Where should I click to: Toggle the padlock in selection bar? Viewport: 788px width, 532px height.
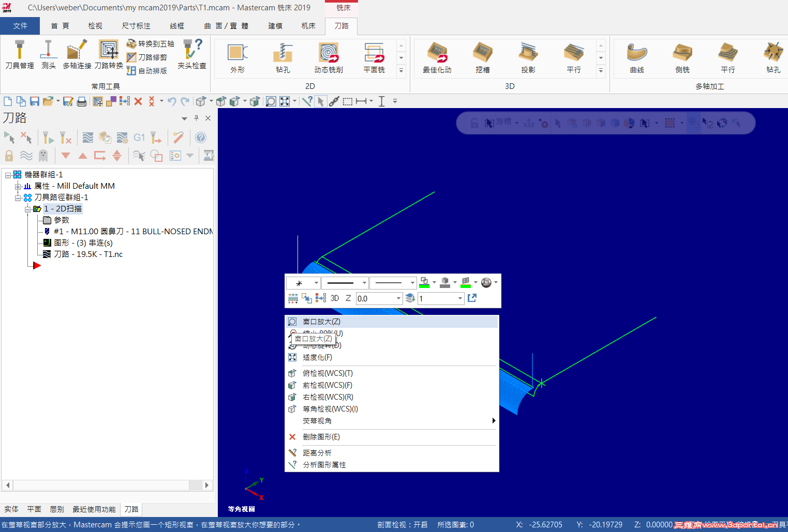click(474, 123)
